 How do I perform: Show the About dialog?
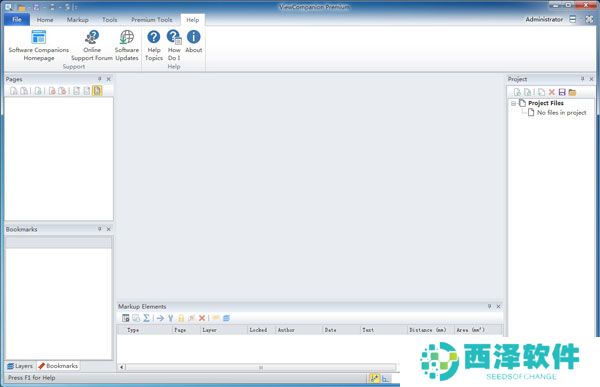tap(194, 42)
